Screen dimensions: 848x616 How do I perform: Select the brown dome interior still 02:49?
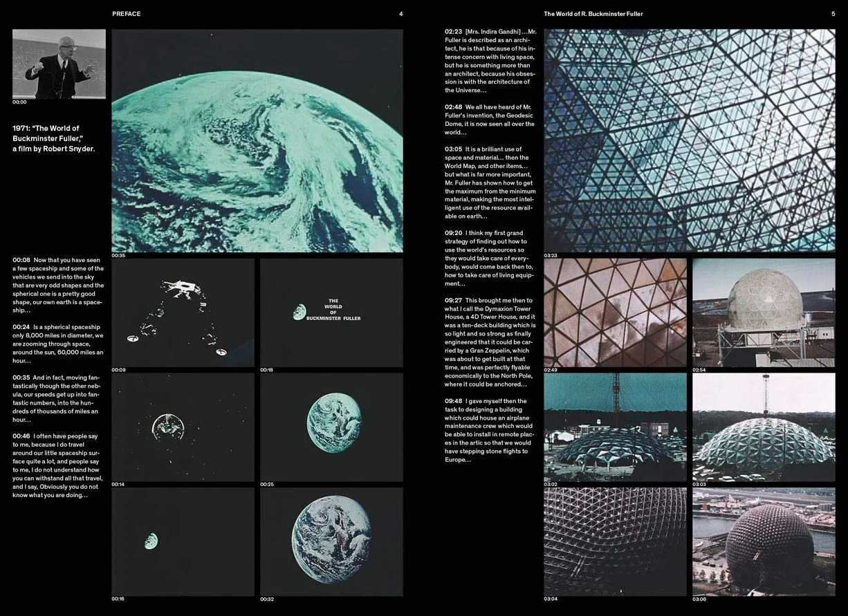click(616, 312)
